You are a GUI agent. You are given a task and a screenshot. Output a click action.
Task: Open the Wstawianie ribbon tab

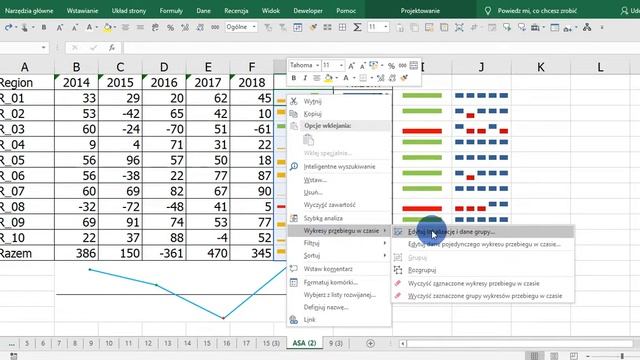click(82, 11)
